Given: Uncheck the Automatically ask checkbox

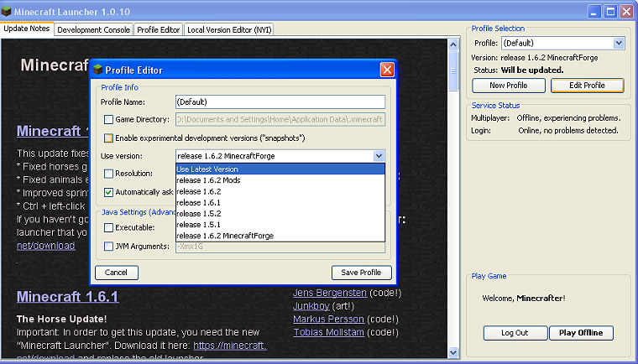Looking at the screenshot, I should (x=108, y=192).
